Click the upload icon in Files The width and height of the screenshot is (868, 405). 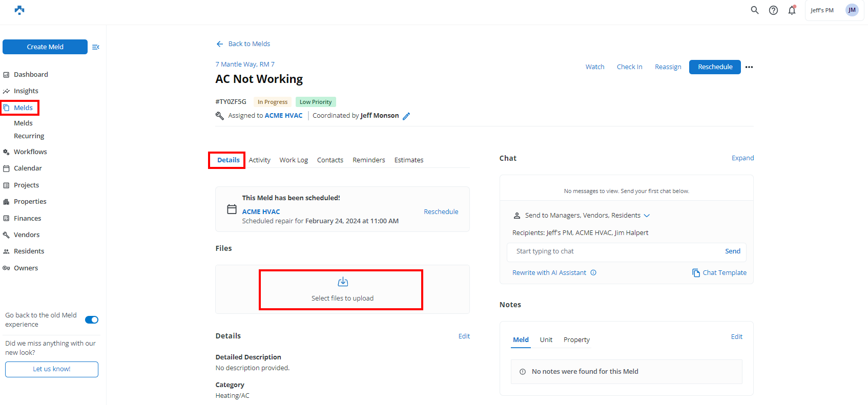click(343, 282)
